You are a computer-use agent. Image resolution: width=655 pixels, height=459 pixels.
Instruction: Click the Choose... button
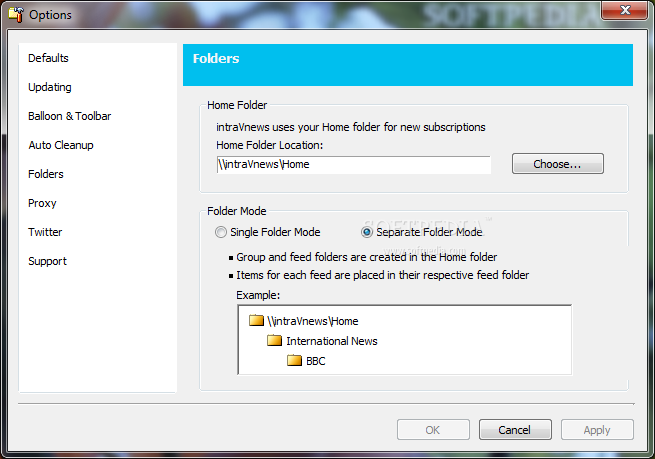click(558, 164)
